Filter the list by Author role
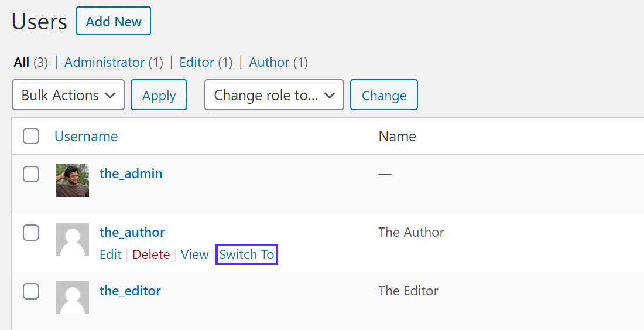Image resolution: width=644 pixels, height=330 pixels. coord(269,62)
